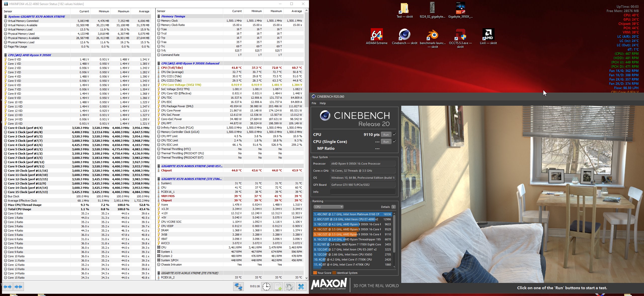Click the Info input field in Your System
Image resolution: width=644 pixels, height=296 pixels.
tap(363, 192)
